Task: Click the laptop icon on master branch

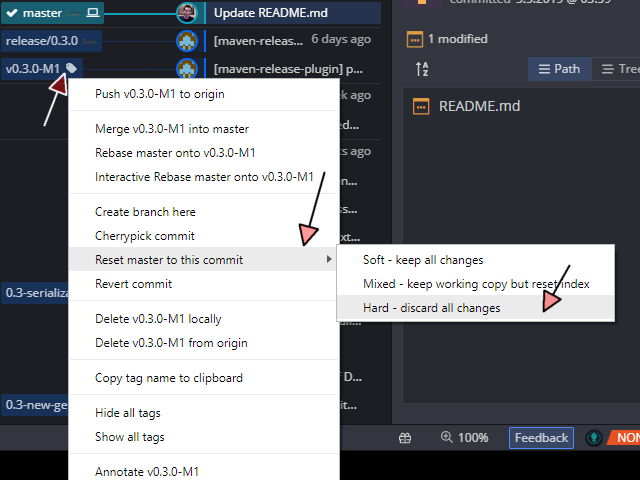Action: pyautogui.click(x=93, y=13)
